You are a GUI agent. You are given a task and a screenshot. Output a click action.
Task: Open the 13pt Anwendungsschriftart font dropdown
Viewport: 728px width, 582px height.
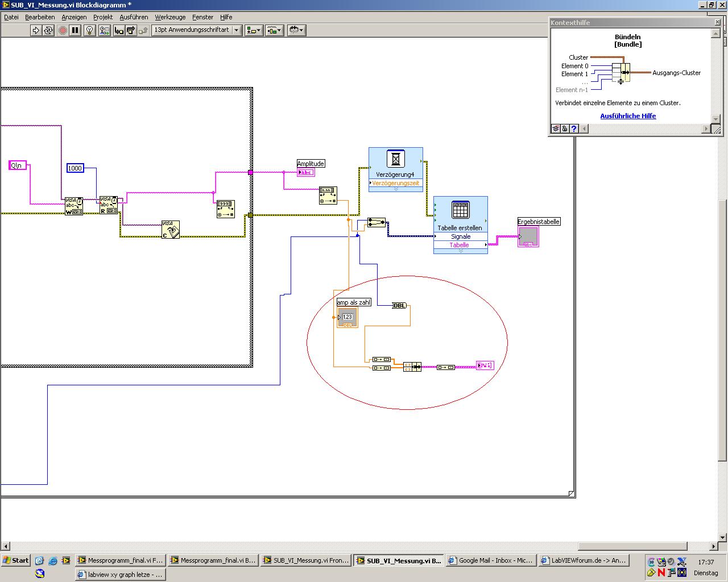(197, 30)
